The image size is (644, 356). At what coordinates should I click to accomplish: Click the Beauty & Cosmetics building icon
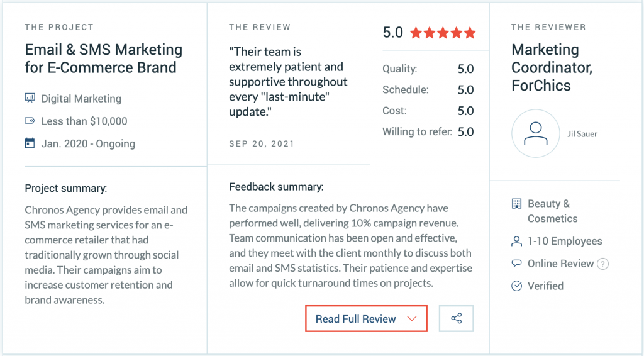point(517,203)
